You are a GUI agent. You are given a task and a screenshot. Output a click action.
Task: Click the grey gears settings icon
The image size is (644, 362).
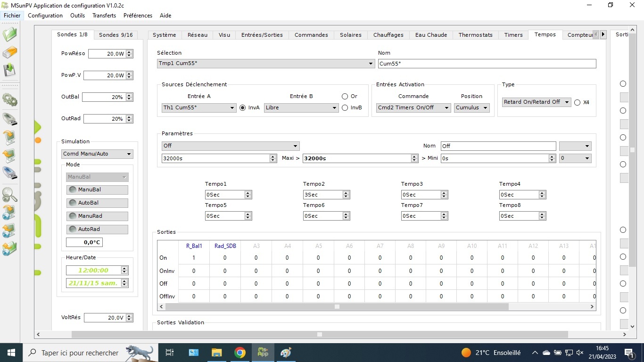[x=10, y=99]
